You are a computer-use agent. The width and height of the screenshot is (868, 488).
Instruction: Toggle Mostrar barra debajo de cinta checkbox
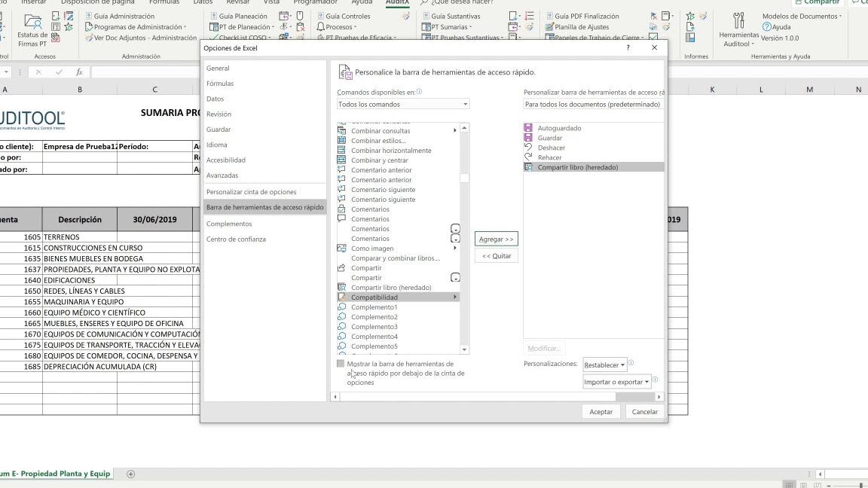(x=341, y=364)
